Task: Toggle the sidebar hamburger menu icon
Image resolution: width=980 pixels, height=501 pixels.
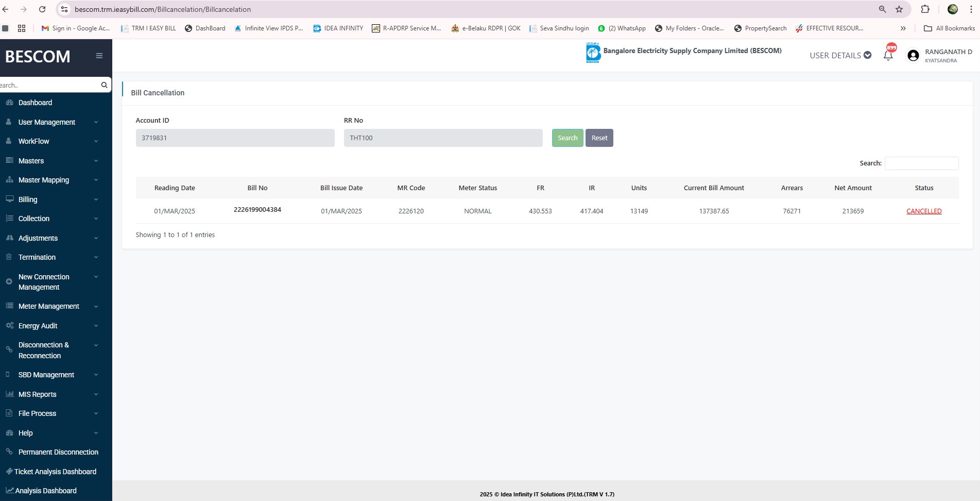Action: 99,56
